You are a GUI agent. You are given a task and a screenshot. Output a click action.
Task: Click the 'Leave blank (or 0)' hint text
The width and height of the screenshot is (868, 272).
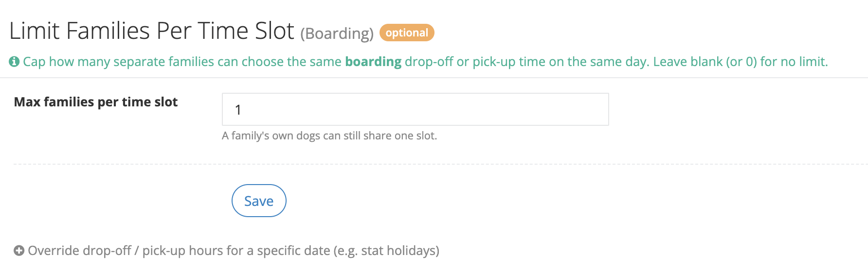tap(705, 62)
